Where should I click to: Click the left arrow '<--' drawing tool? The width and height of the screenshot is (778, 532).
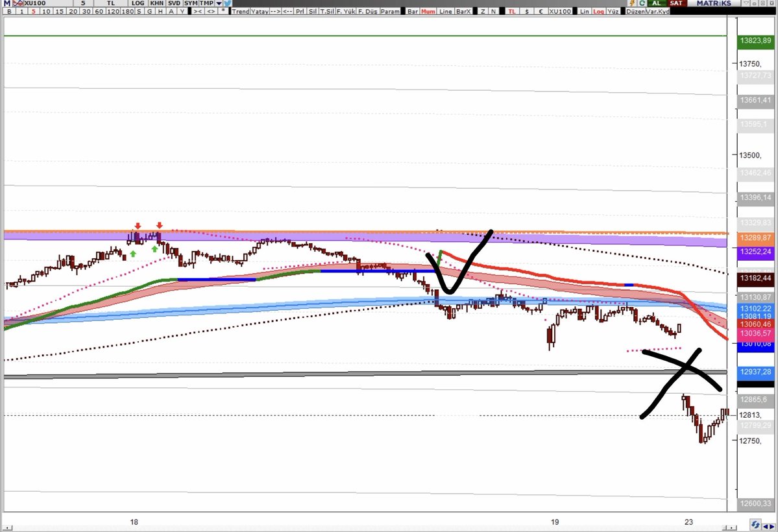[x=288, y=11]
